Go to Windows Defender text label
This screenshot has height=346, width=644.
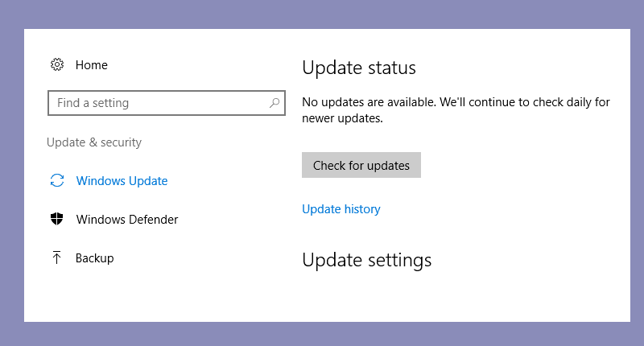point(127,220)
